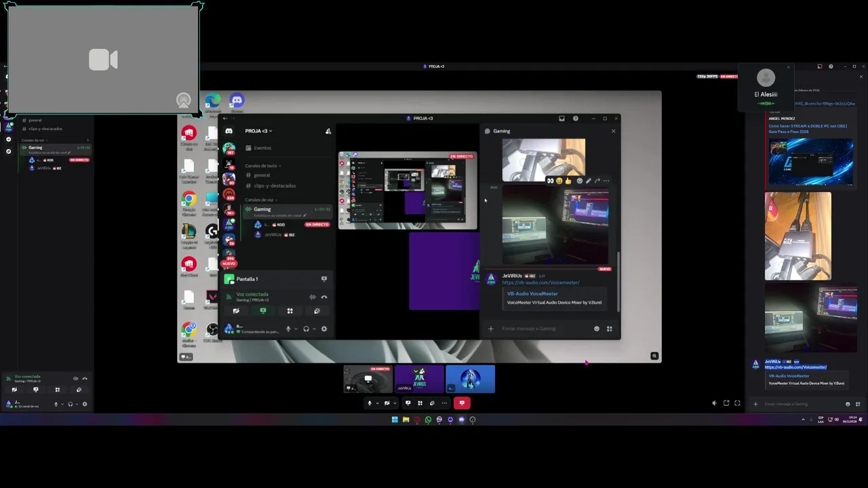Open attachment plus in right chat
Screen dimensions: 868x488
click(x=755, y=404)
